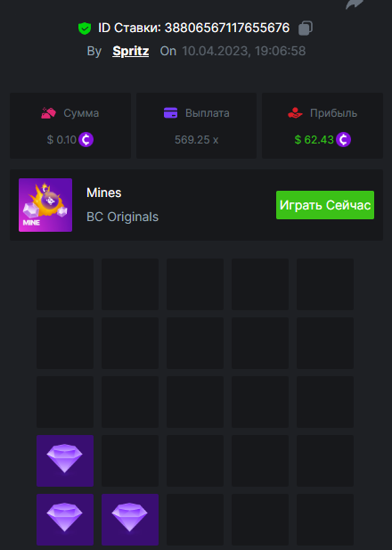Click the Играть Сейчас button
The height and width of the screenshot is (550, 392).
pyautogui.click(x=325, y=205)
